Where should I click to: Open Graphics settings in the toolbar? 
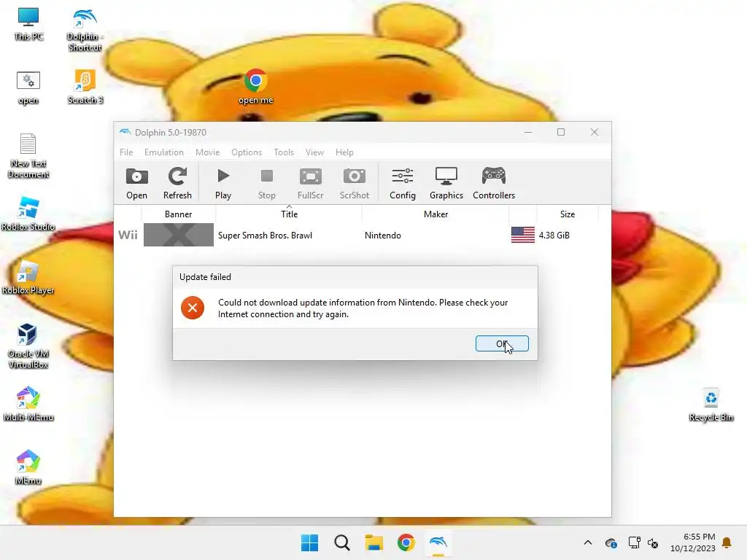(x=446, y=183)
